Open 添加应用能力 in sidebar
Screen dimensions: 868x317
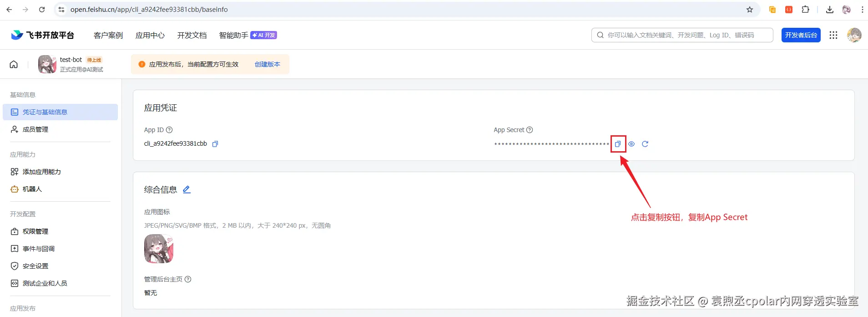(x=60, y=172)
